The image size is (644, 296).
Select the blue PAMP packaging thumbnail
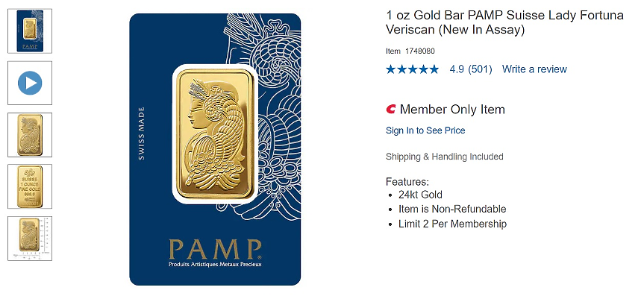(x=30, y=31)
